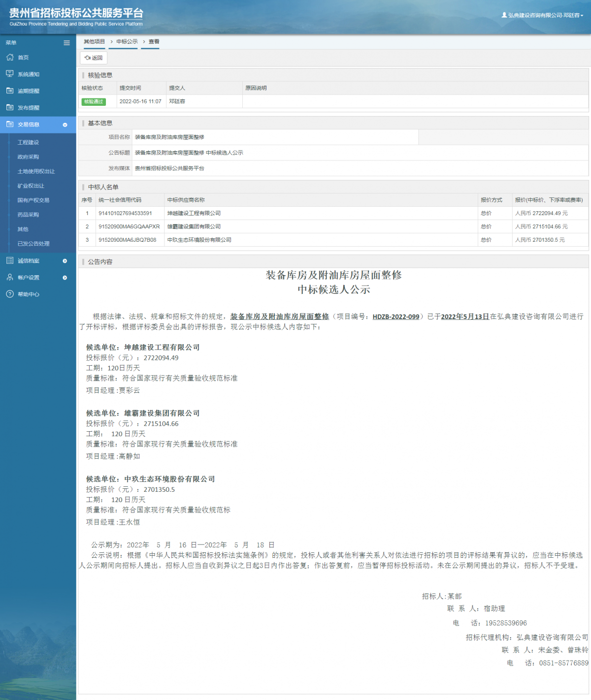This screenshot has width=591, height=700.
Task: Click supplier 中玖生态环境股份有限公司 in table
Action: [x=199, y=240]
